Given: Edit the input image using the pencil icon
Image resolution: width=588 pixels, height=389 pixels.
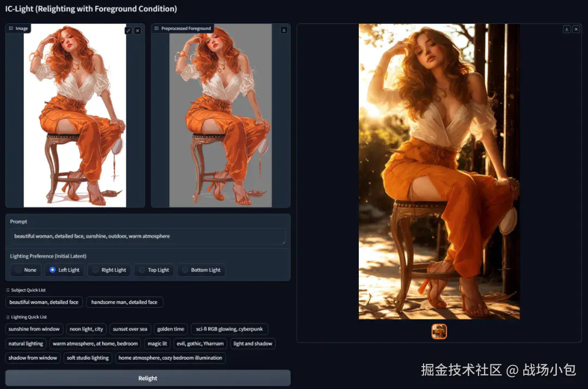Looking at the screenshot, I should click(128, 31).
